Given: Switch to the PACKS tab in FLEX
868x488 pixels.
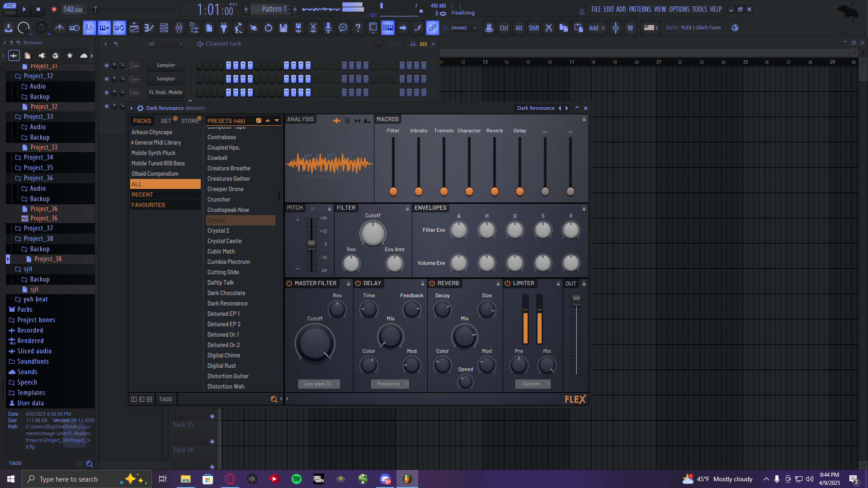Looking at the screenshot, I should point(142,121).
